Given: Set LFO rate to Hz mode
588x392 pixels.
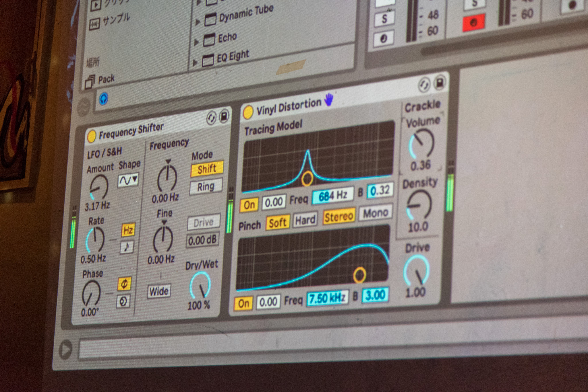Looking at the screenshot, I should [128, 230].
